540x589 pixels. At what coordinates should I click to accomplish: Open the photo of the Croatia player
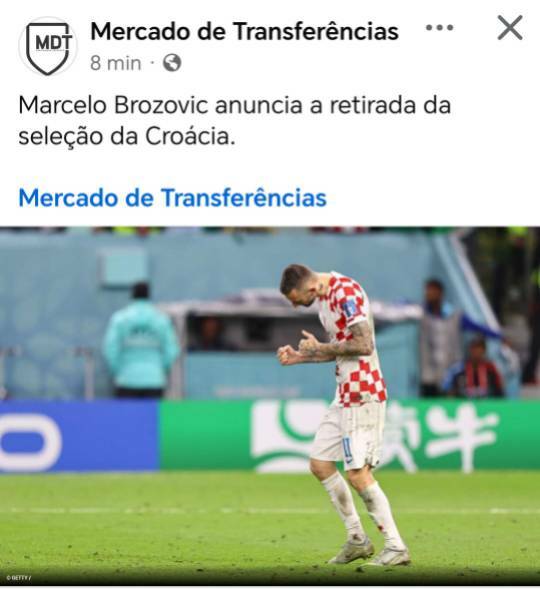(x=270, y=407)
